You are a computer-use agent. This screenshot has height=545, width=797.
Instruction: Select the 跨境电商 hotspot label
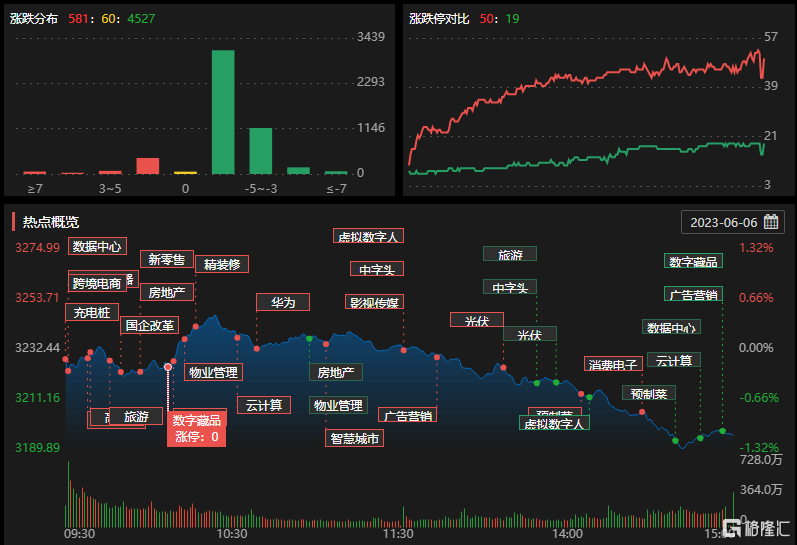(x=97, y=283)
